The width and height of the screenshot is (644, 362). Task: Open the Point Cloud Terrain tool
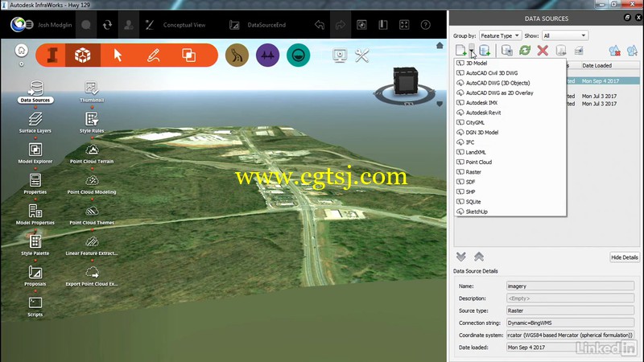coord(92,153)
